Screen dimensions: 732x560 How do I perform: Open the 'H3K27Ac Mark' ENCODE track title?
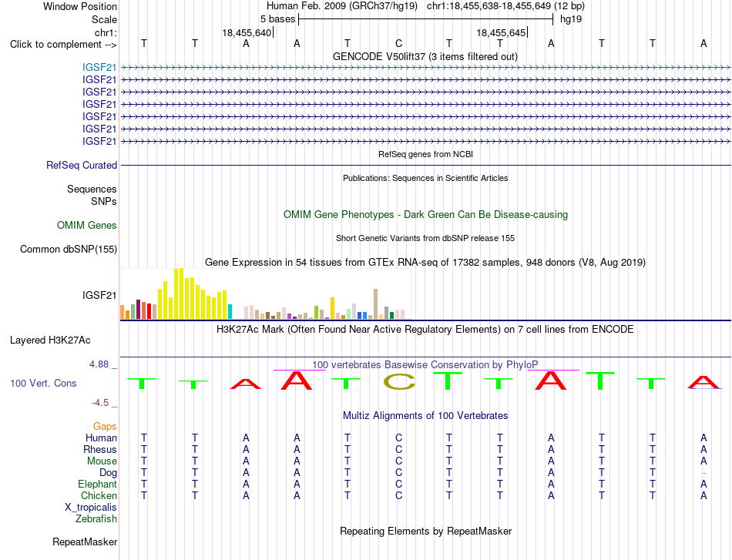pos(425,330)
